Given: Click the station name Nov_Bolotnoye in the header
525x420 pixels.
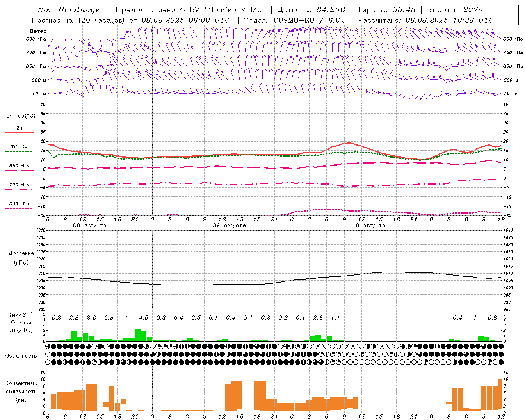Looking at the screenshot, I should coord(68,10).
